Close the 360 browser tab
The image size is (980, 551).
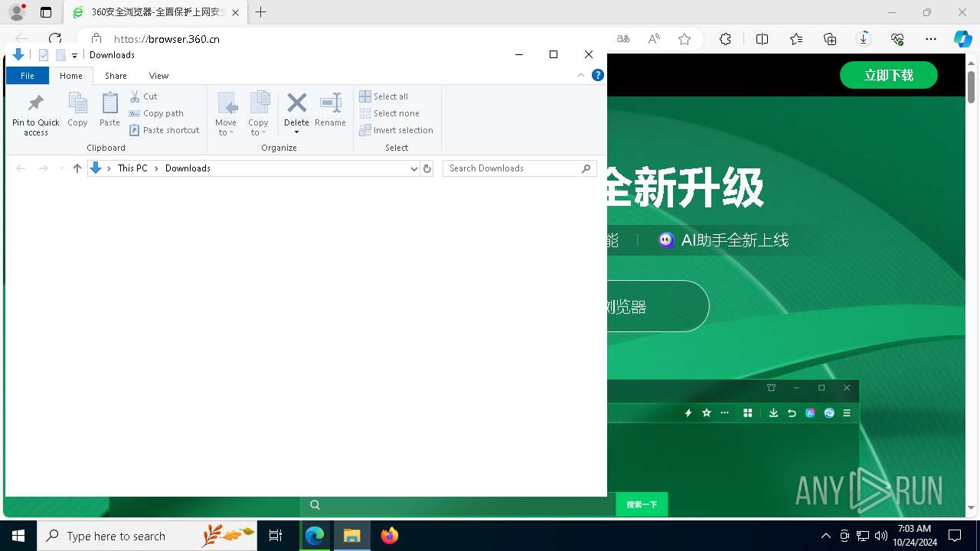236,12
